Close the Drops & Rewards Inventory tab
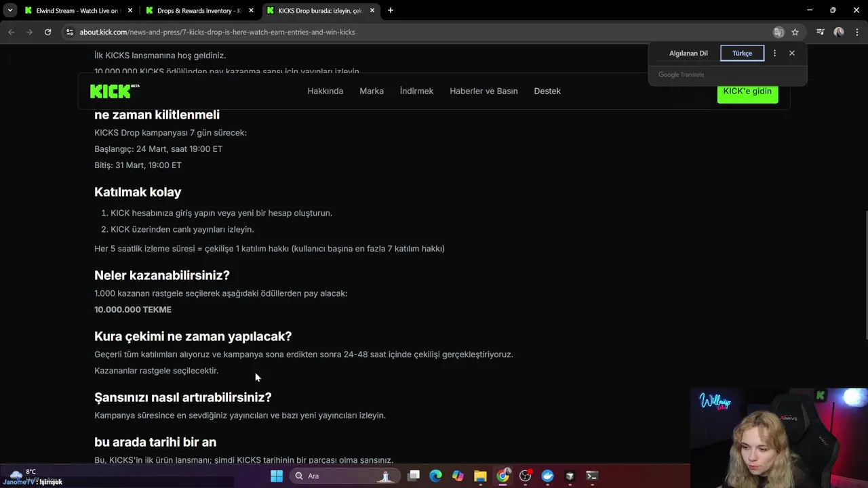Image resolution: width=868 pixels, height=488 pixels. [251, 10]
